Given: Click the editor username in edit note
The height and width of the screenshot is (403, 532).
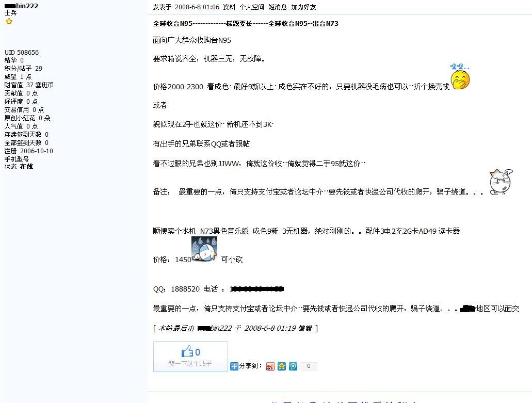Looking at the screenshot, I should coord(215,328).
